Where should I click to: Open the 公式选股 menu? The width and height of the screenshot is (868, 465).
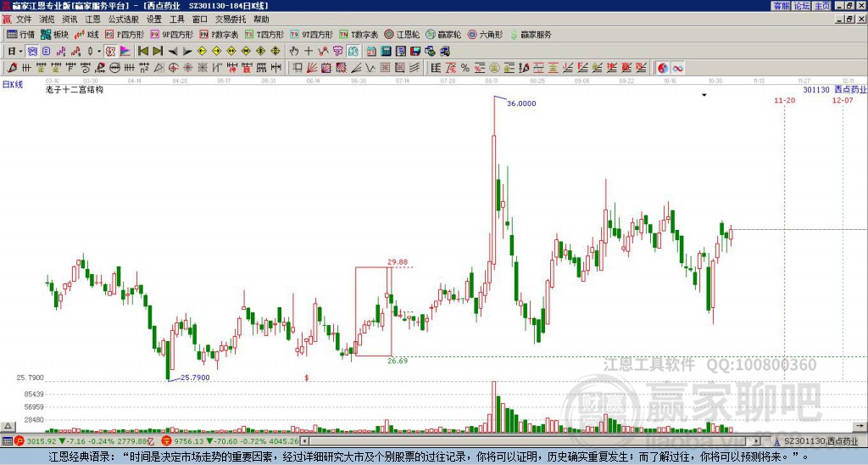123,20
